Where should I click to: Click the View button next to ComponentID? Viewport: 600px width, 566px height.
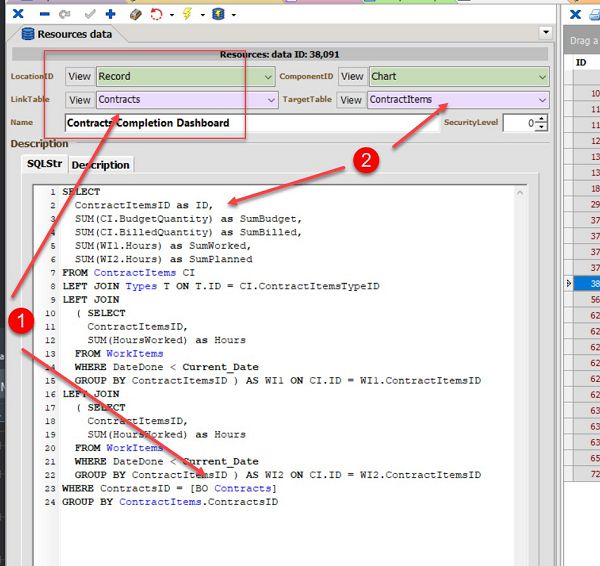(x=352, y=77)
